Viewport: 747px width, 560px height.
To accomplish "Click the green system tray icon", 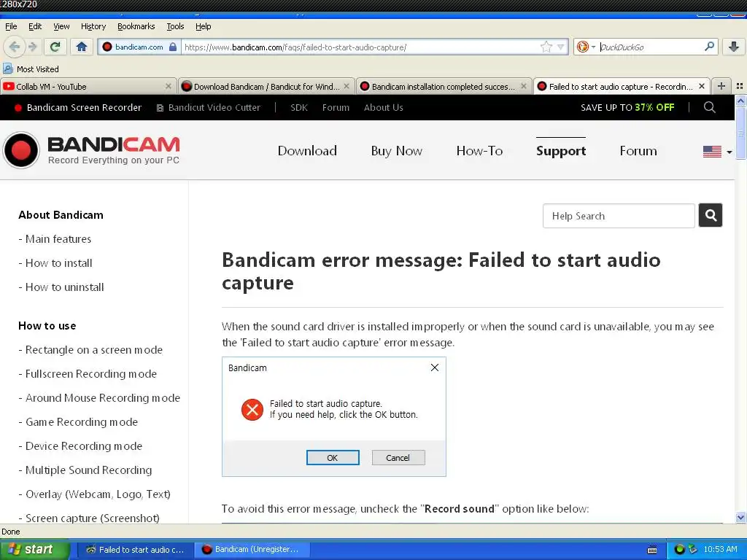I will (x=679, y=549).
